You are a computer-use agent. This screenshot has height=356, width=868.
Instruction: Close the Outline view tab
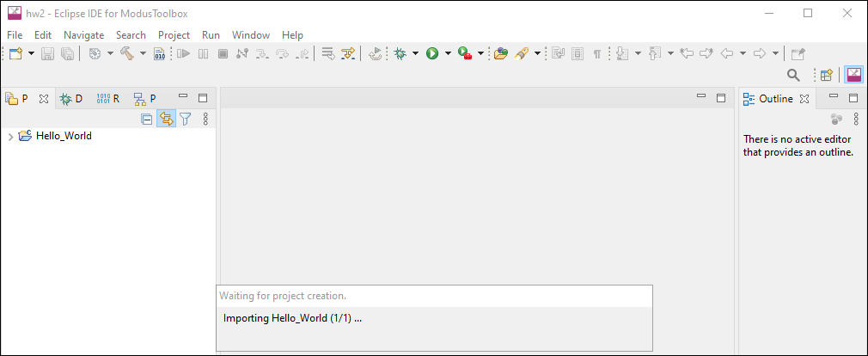(805, 99)
